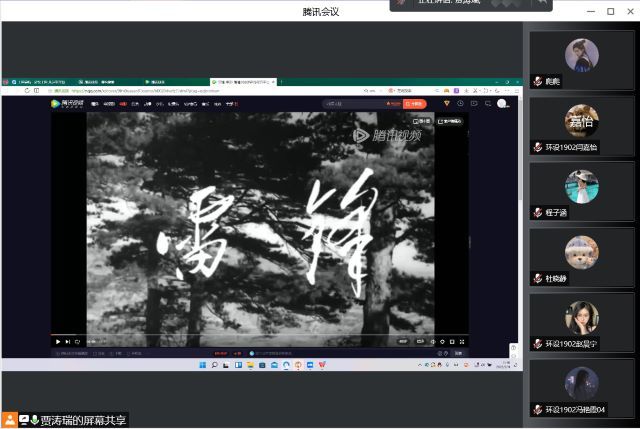Switch to the first browser tab

[41, 82]
